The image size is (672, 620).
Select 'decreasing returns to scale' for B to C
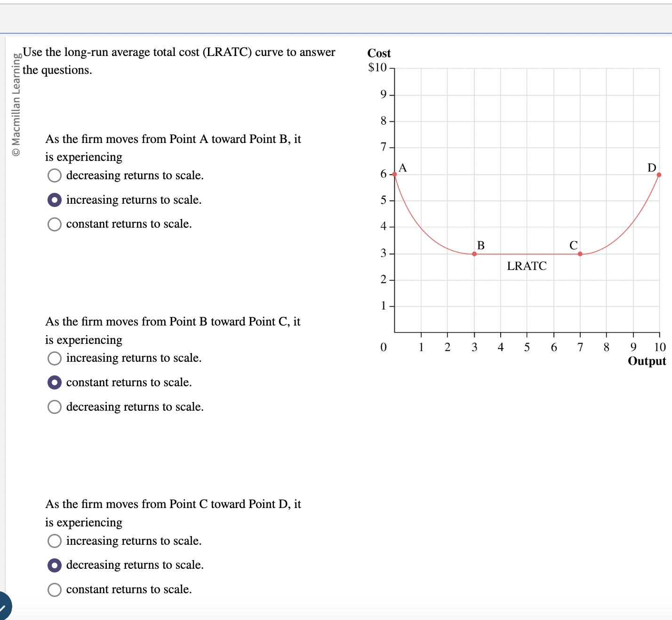55,407
